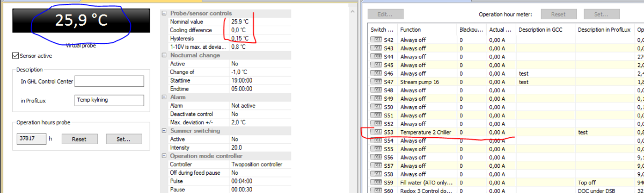Select the Pause 00:00:30 row
The width and height of the screenshot is (644, 193).
click(x=230, y=189)
